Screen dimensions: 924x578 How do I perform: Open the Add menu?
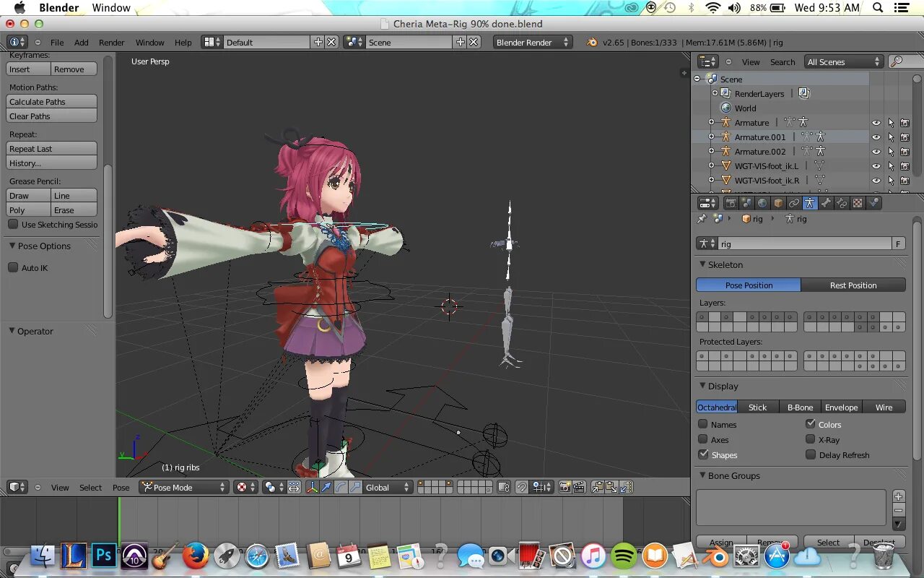pos(82,43)
